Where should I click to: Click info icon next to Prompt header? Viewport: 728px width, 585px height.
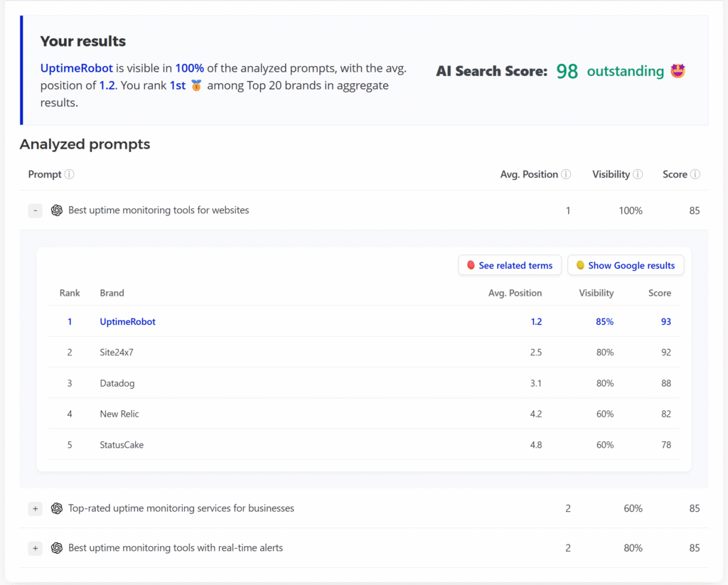70,175
